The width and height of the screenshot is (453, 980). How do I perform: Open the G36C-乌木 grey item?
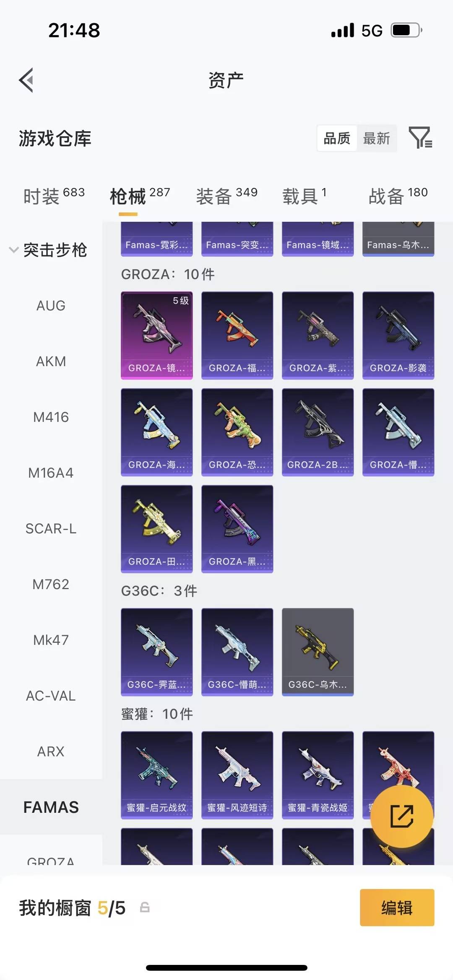coord(318,652)
